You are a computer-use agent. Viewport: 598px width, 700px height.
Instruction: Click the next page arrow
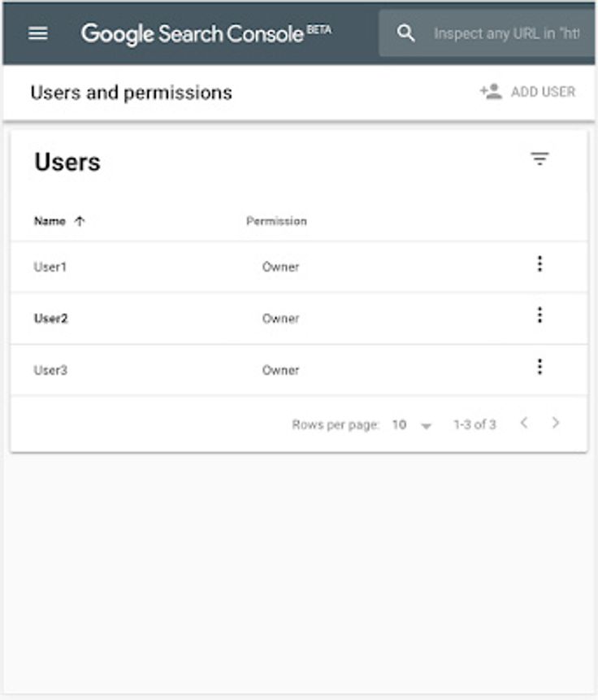coord(557,423)
